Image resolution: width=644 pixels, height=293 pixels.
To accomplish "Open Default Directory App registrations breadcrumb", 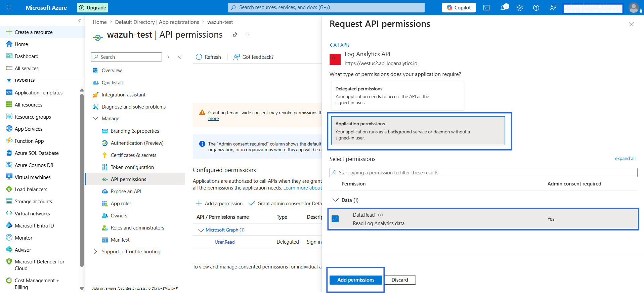I will (x=157, y=22).
